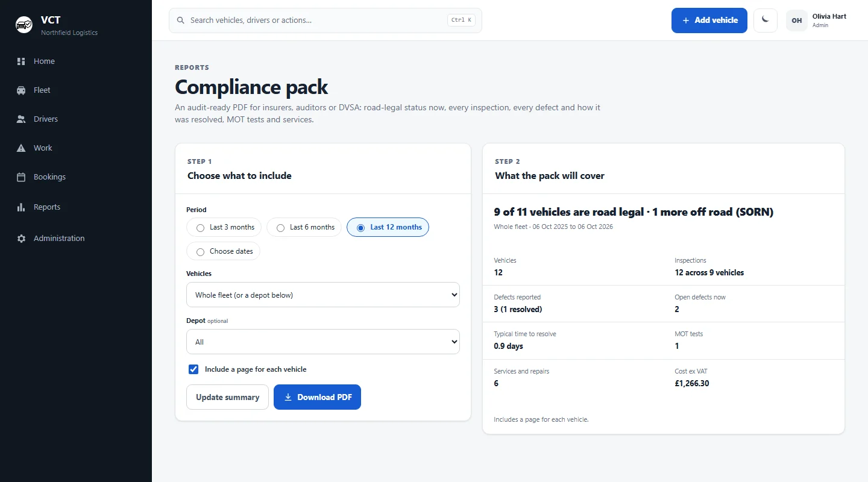Click the Update summary button
Image resolution: width=868 pixels, height=482 pixels.
227,397
